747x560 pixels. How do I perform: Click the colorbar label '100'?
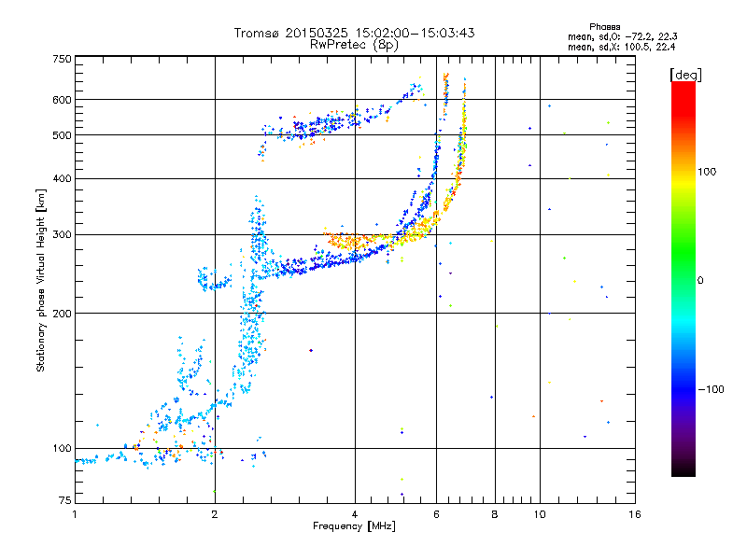tap(707, 172)
